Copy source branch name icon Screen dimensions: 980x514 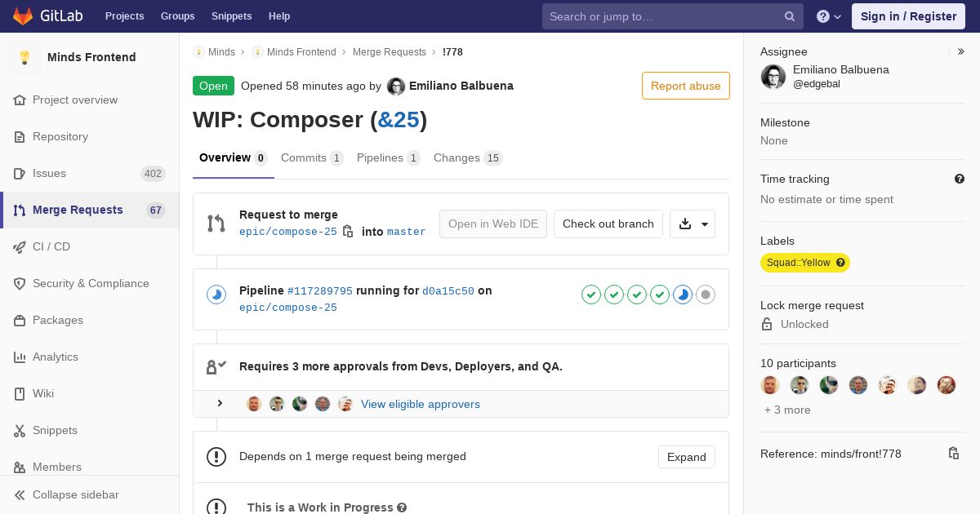(x=348, y=231)
